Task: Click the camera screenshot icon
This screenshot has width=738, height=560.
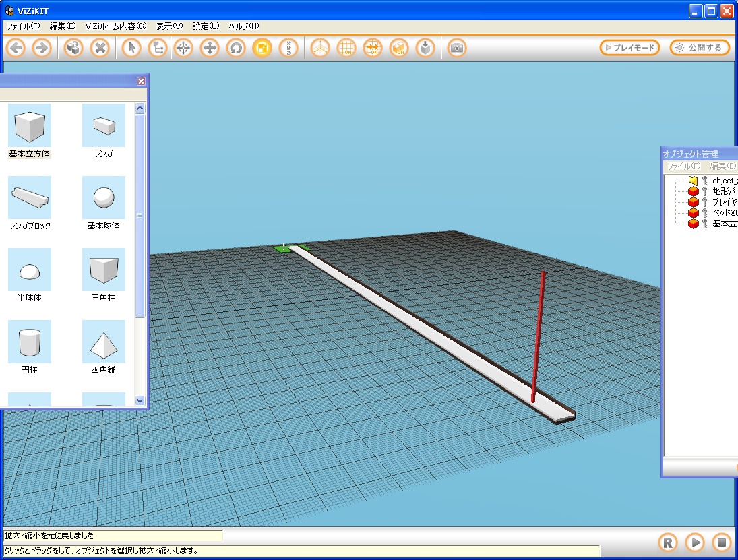Action: [457, 48]
